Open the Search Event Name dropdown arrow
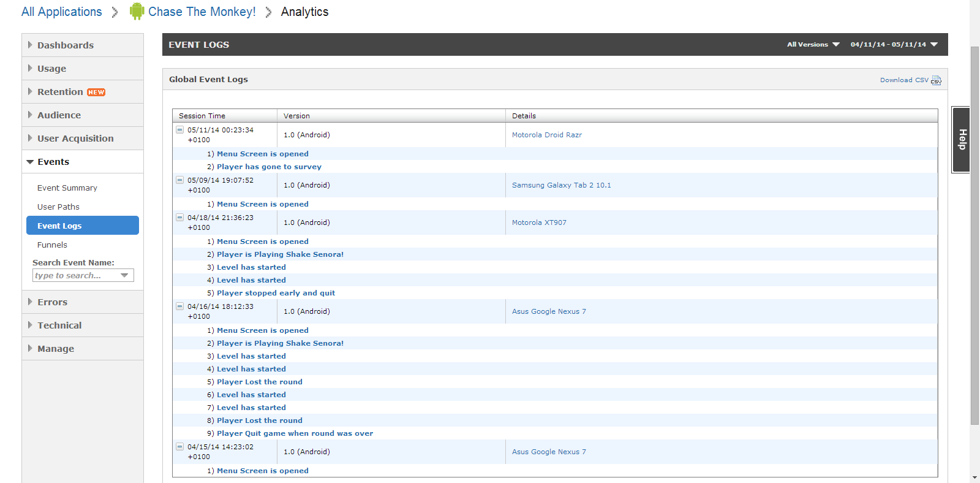This screenshot has width=980, height=483. pos(125,276)
